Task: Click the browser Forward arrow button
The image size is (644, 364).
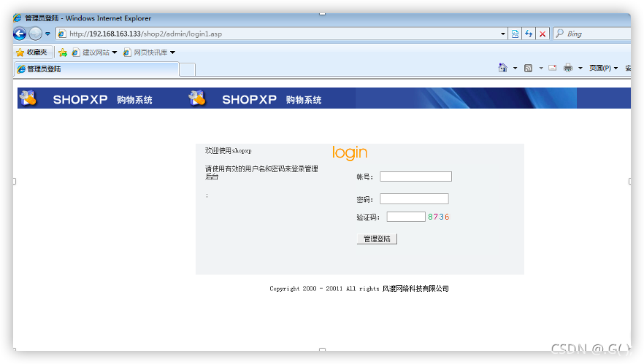Action: 35,34
